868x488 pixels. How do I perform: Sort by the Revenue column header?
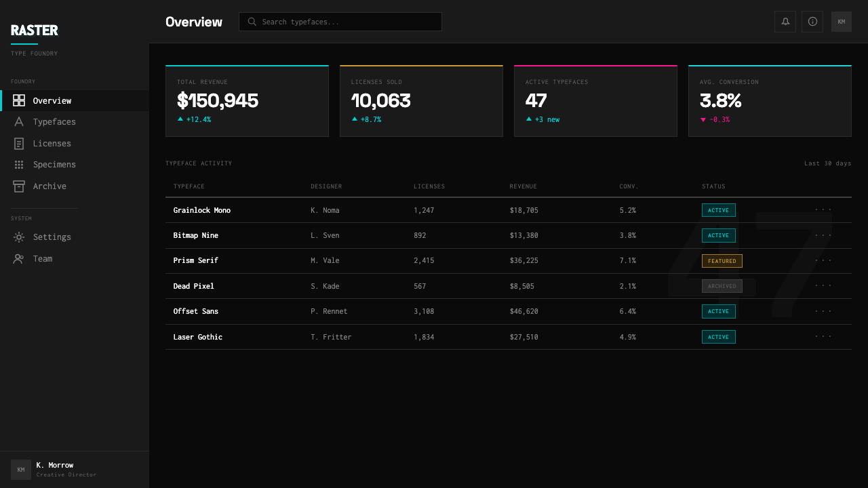point(524,186)
